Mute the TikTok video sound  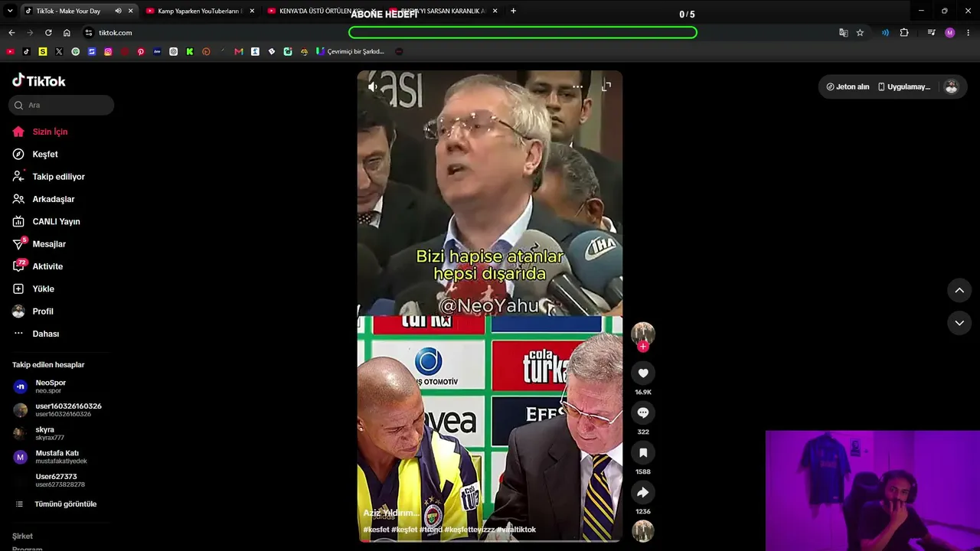coord(372,86)
